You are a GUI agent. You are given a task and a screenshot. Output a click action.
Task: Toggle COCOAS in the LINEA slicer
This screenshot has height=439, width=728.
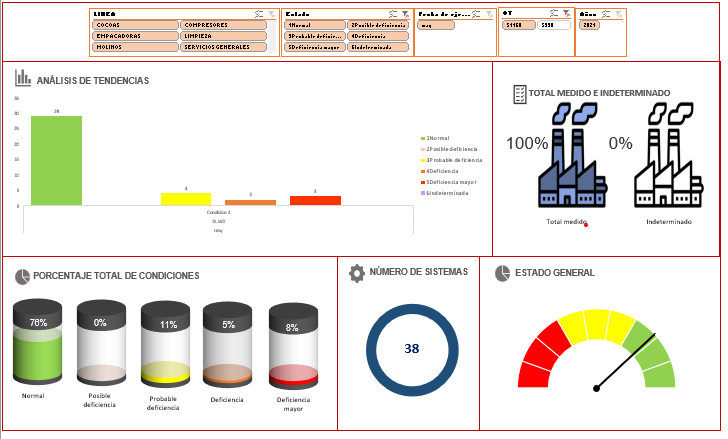135,25
